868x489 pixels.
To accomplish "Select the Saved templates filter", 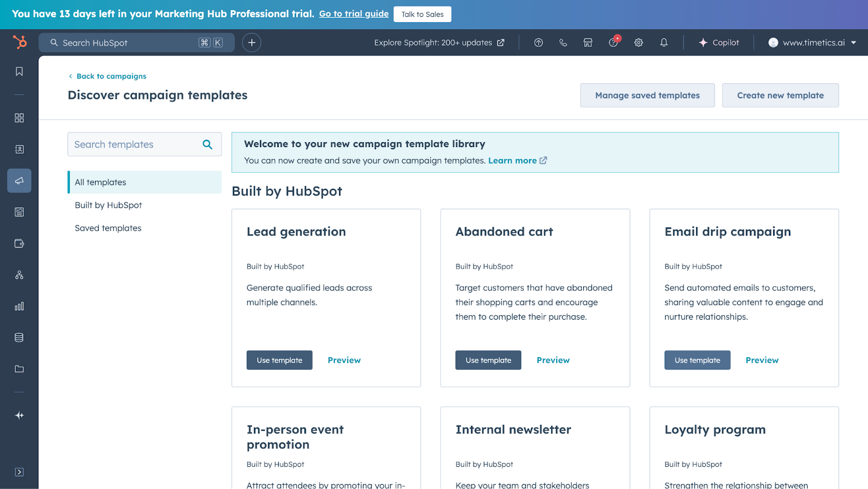I will [107, 228].
